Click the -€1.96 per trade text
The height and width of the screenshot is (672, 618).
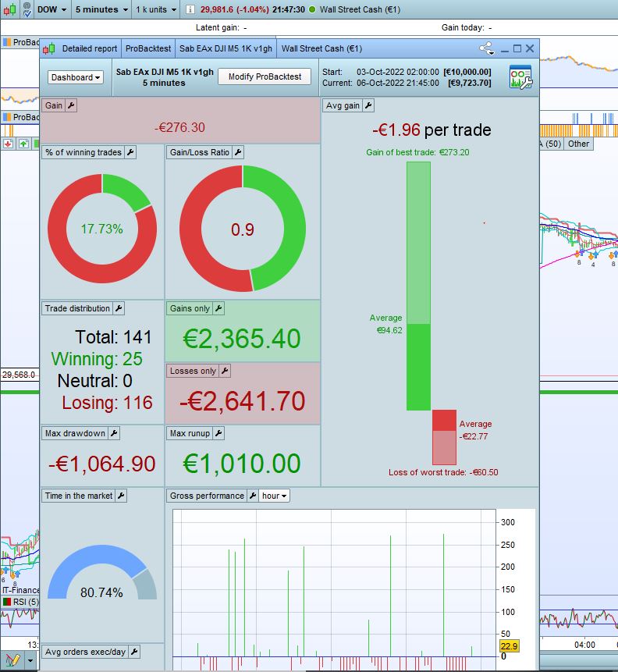[432, 130]
